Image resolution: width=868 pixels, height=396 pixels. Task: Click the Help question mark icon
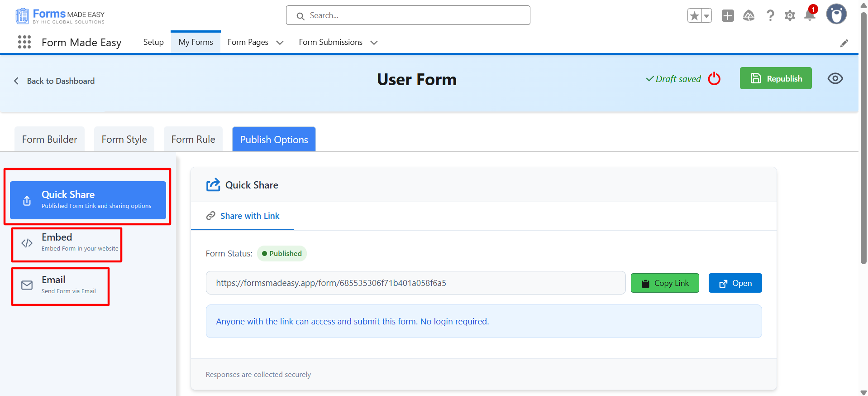click(770, 16)
